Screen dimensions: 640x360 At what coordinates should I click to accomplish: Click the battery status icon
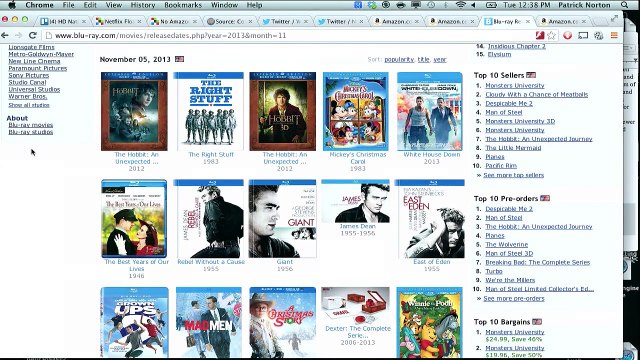click(x=491, y=5)
